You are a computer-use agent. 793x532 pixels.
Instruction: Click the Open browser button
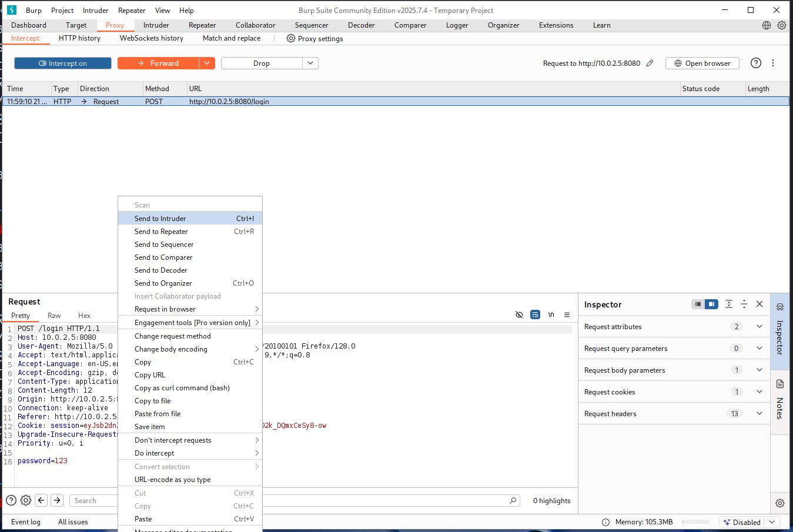(x=702, y=63)
